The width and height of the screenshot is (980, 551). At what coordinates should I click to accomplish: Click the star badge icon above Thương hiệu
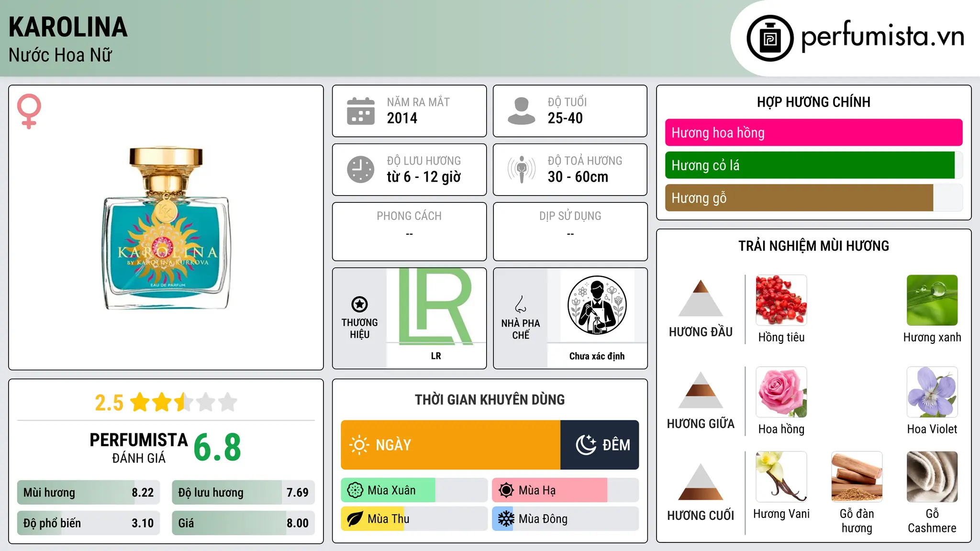tap(360, 304)
